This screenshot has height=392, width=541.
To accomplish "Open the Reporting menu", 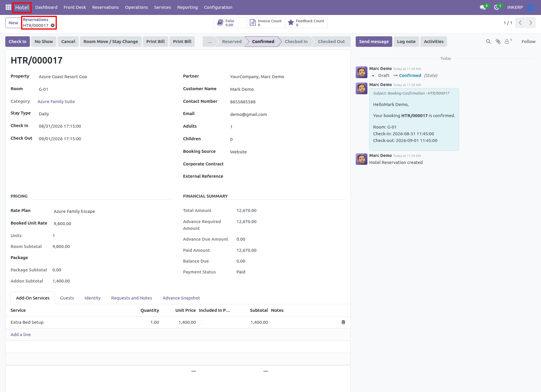I will click(187, 7).
